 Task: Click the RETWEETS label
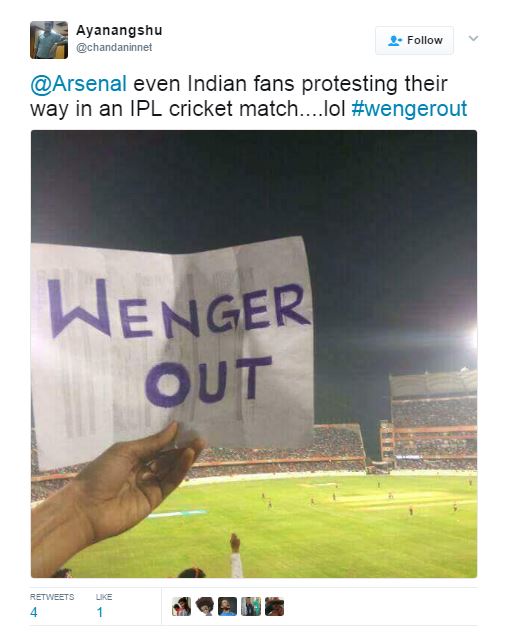point(52,597)
